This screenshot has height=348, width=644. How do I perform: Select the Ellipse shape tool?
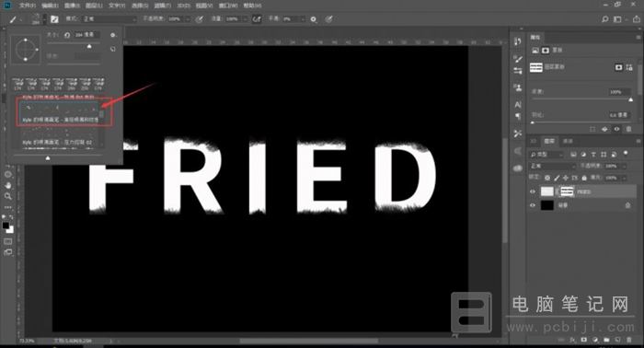pyautogui.click(x=7, y=174)
